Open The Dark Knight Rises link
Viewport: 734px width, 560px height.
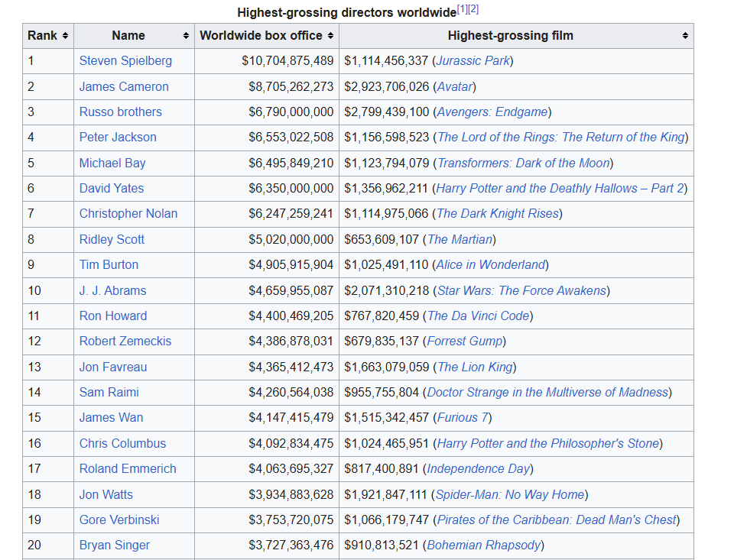[498, 213]
